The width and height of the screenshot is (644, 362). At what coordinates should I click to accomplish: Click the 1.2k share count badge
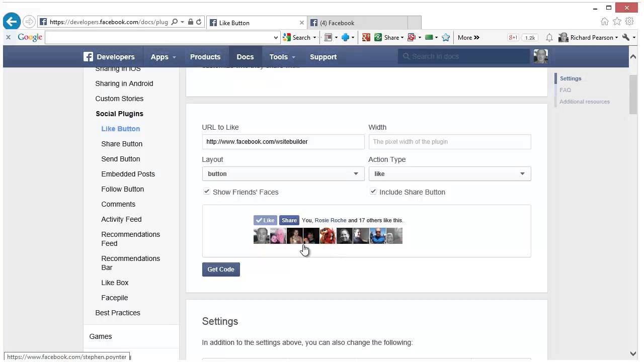530,37
